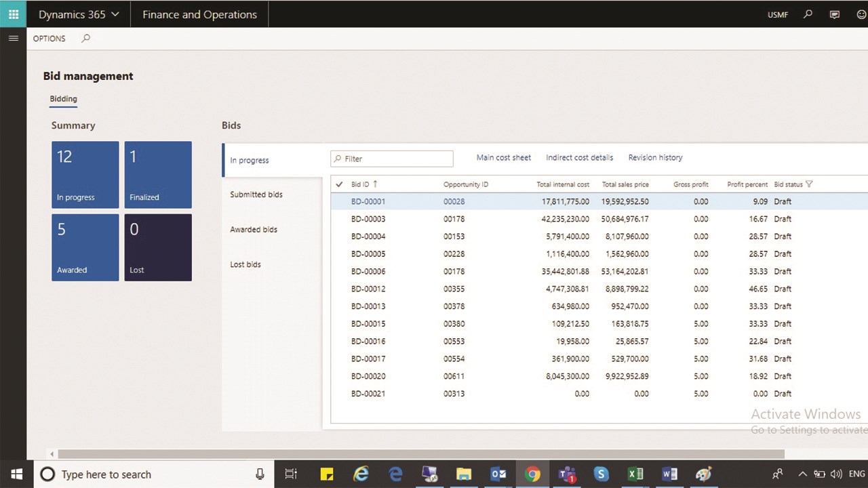Click the smiley feedback icon
Image resolution: width=868 pixels, height=488 pixels.
pyautogui.click(x=861, y=14)
